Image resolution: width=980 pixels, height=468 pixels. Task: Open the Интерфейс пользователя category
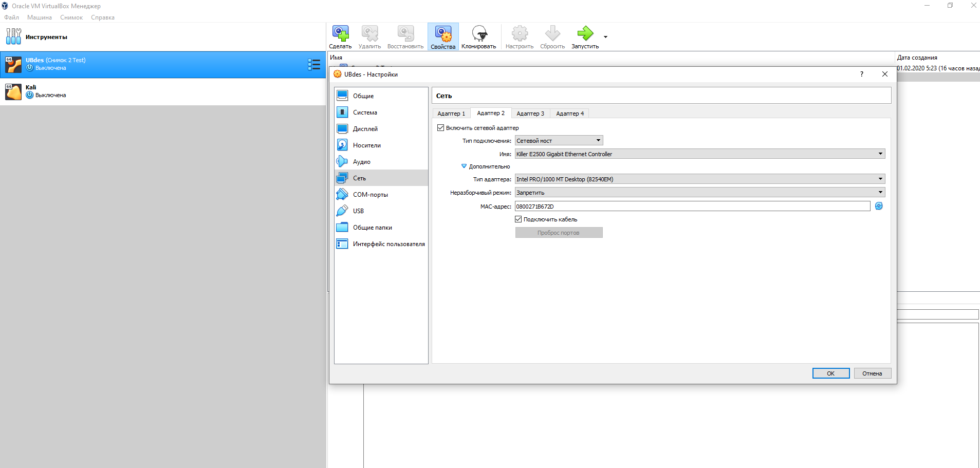click(381, 244)
